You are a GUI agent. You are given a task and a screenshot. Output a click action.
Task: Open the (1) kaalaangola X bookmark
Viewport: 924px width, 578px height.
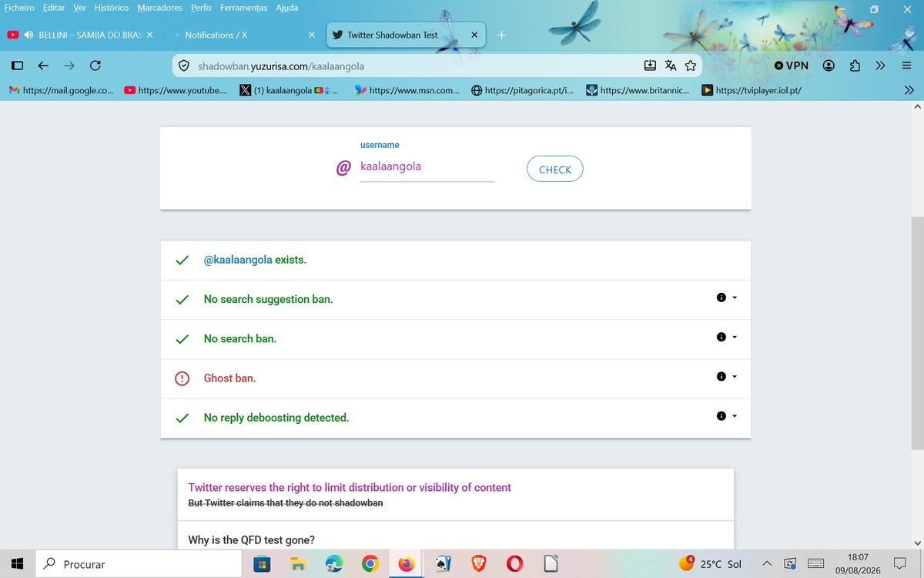290,90
